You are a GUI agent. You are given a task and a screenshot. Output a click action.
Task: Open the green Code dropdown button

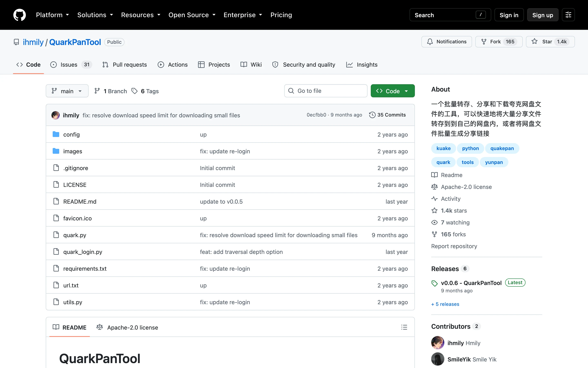(x=392, y=91)
